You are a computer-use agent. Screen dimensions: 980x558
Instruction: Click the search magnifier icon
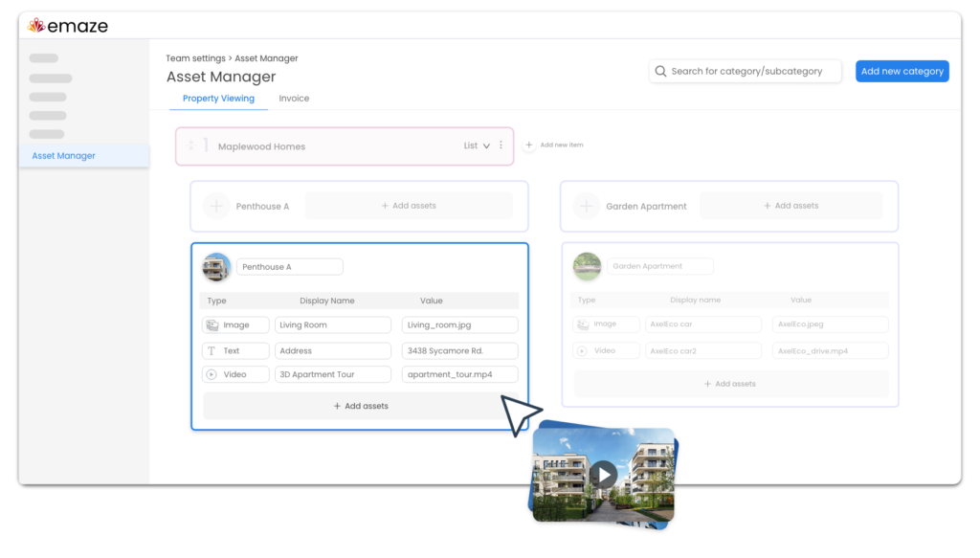(x=660, y=71)
